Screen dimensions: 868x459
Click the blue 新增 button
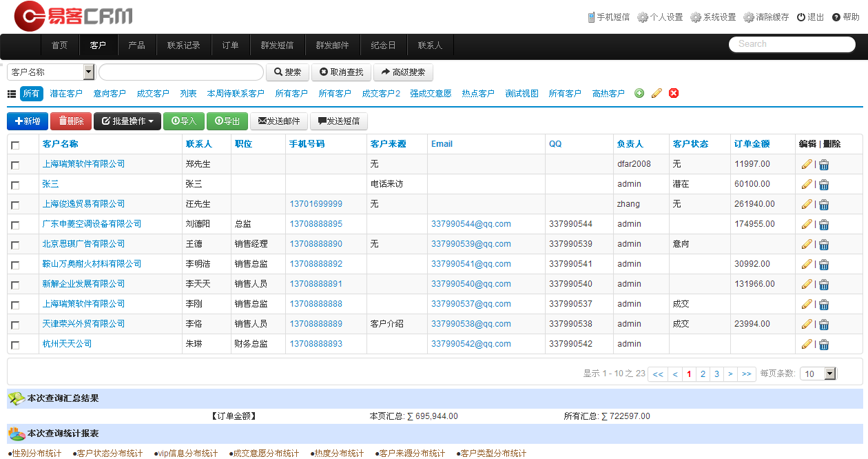28,121
